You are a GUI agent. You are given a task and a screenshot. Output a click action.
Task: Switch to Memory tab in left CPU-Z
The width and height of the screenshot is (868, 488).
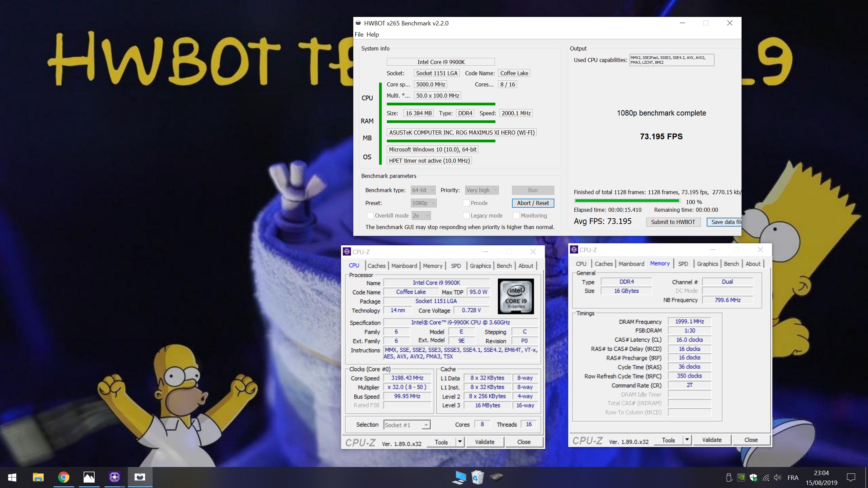433,266
